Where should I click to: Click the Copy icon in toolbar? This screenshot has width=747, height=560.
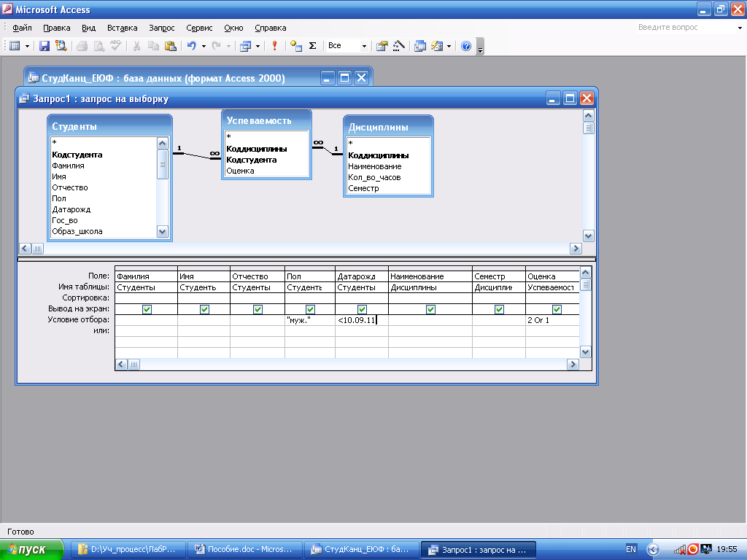coord(153,46)
